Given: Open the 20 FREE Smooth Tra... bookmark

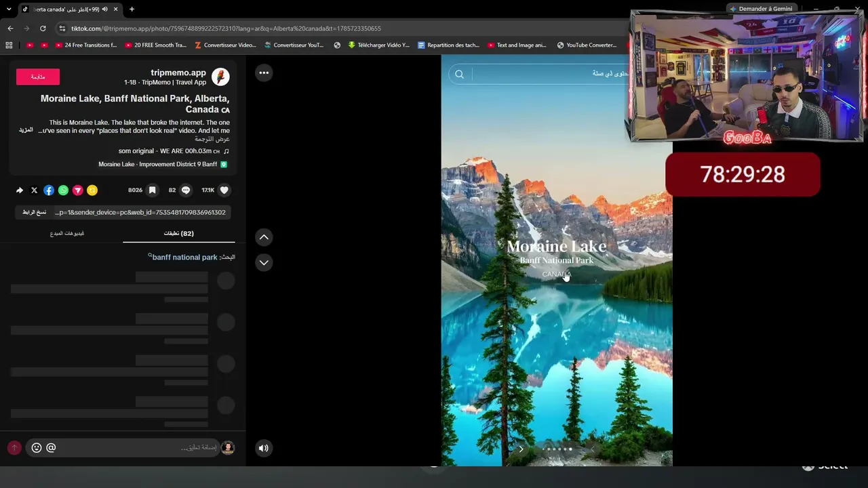Looking at the screenshot, I should (155, 45).
